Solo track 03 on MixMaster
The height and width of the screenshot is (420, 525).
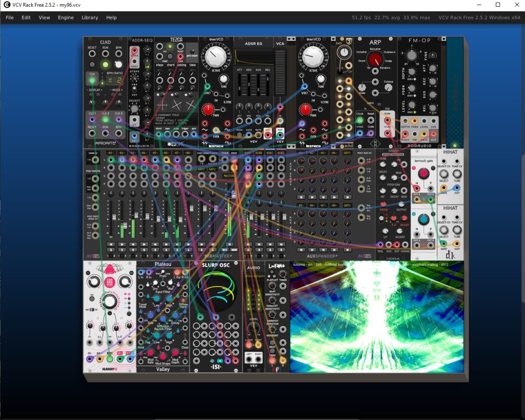tap(133, 250)
